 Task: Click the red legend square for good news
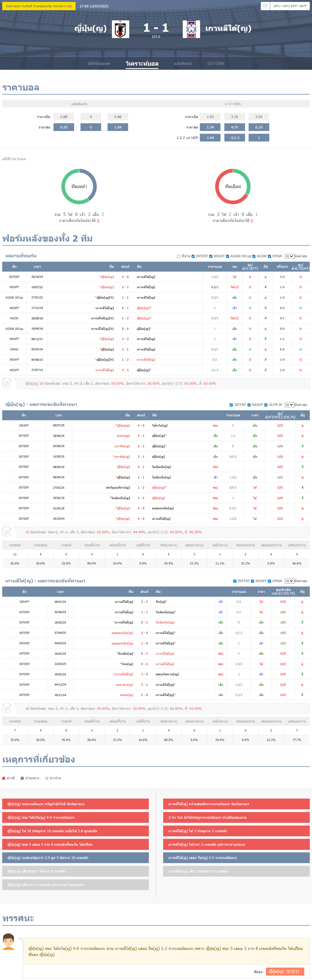click(4, 778)
